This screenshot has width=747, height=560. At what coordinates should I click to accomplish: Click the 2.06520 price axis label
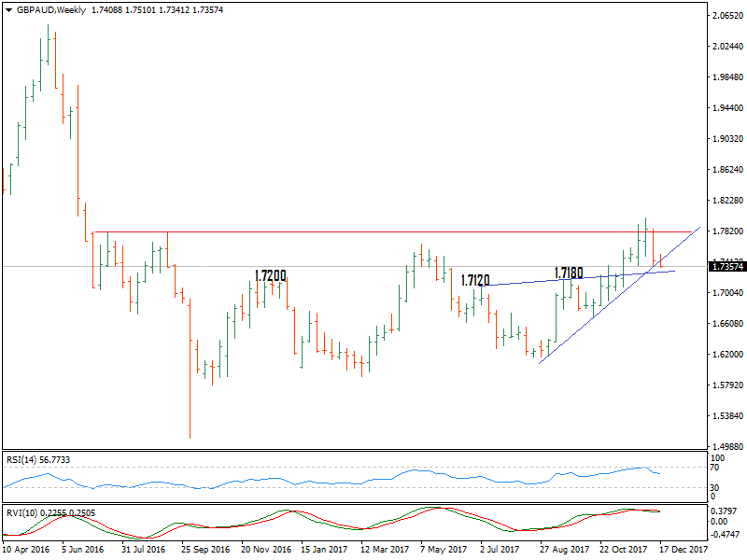pos(726,17)
